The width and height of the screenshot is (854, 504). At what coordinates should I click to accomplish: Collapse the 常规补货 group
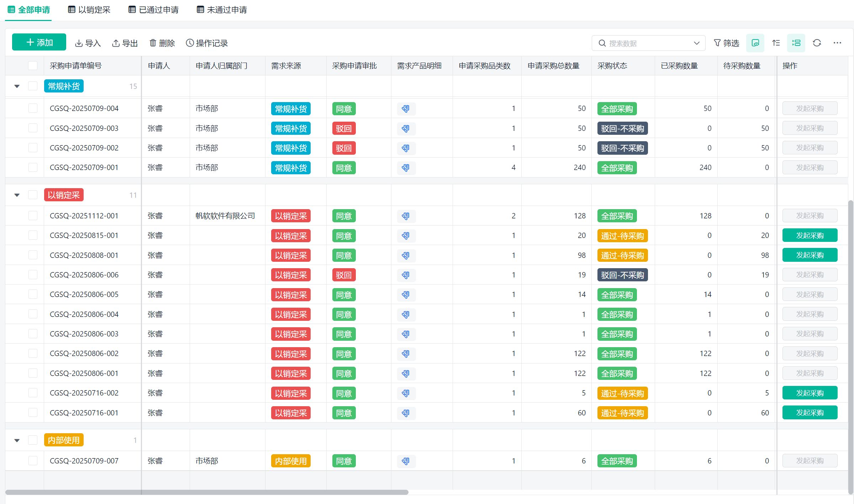(17, 86)
